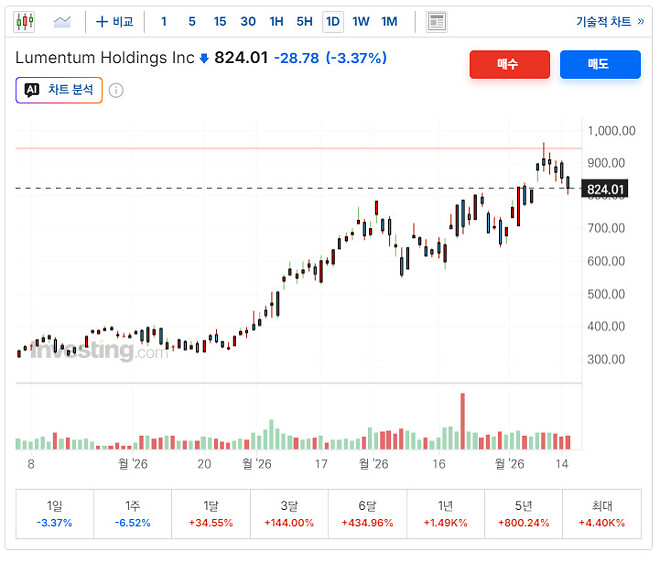This screenshot has height=563, width=660.
Task: Switch to the area chart icon
Action: coord(62,21)
